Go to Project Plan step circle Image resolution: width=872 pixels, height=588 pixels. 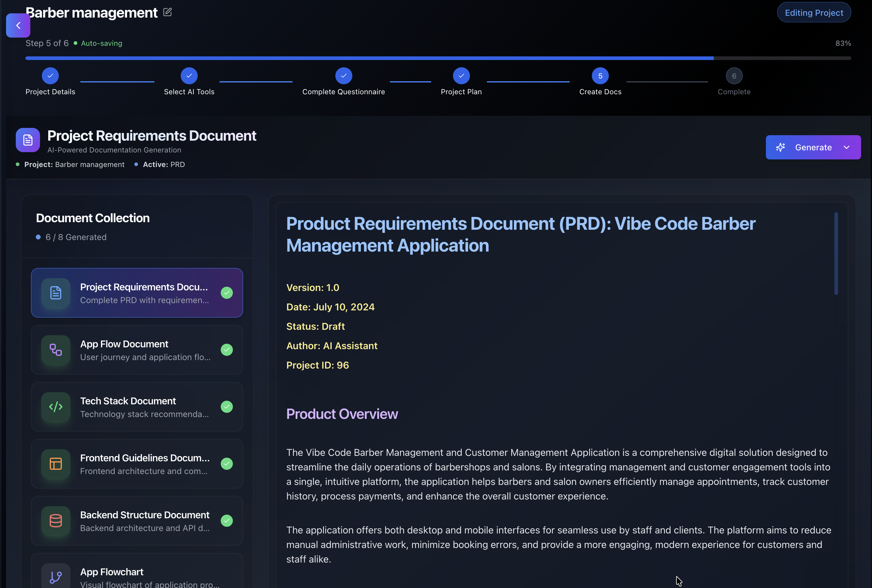tap(461, 76)
